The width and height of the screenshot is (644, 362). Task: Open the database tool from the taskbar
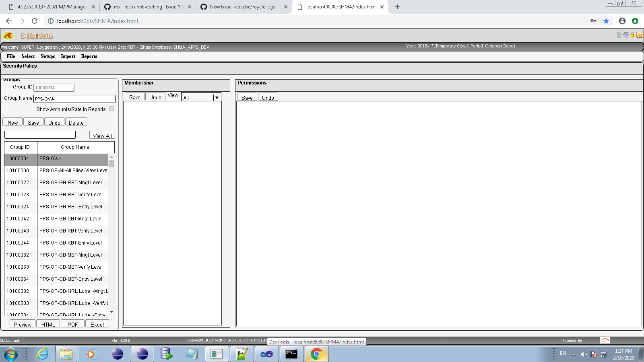click(167, 354)
